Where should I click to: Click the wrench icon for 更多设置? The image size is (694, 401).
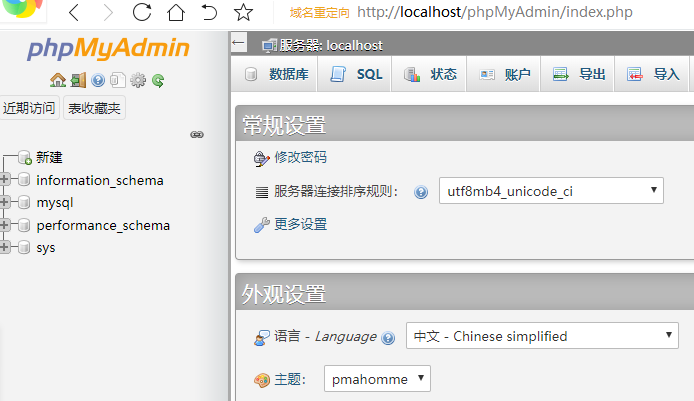point(262,225)
